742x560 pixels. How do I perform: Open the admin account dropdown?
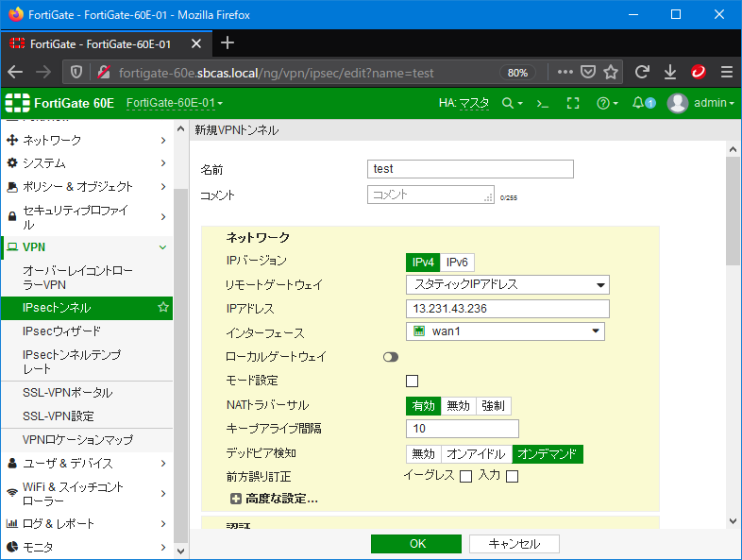[714, 103]
